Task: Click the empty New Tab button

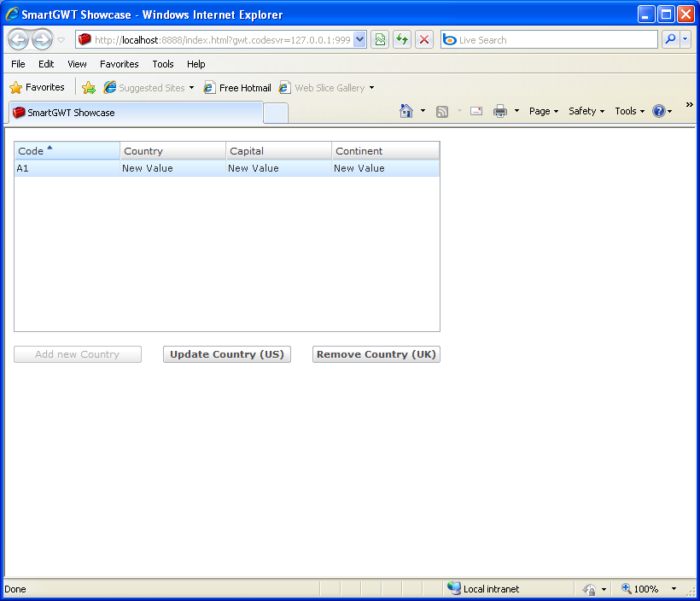Action: click(276, 113)
